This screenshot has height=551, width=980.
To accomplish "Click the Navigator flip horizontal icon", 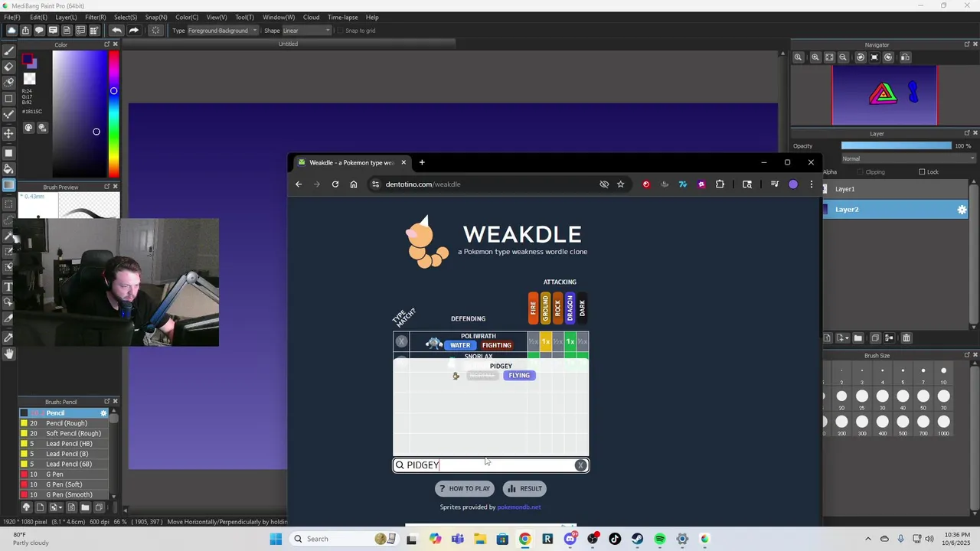I will 905,57.
